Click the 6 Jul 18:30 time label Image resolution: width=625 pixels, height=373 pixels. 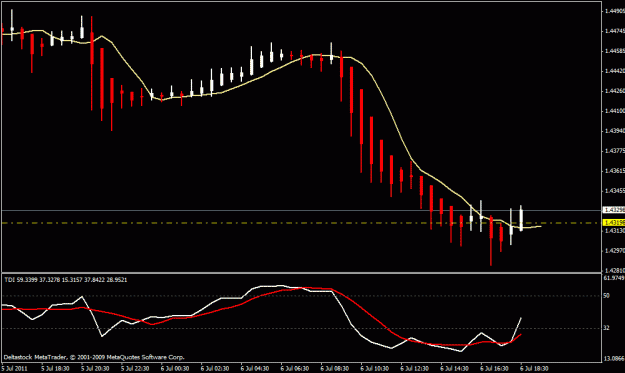[x=534, y=369]
